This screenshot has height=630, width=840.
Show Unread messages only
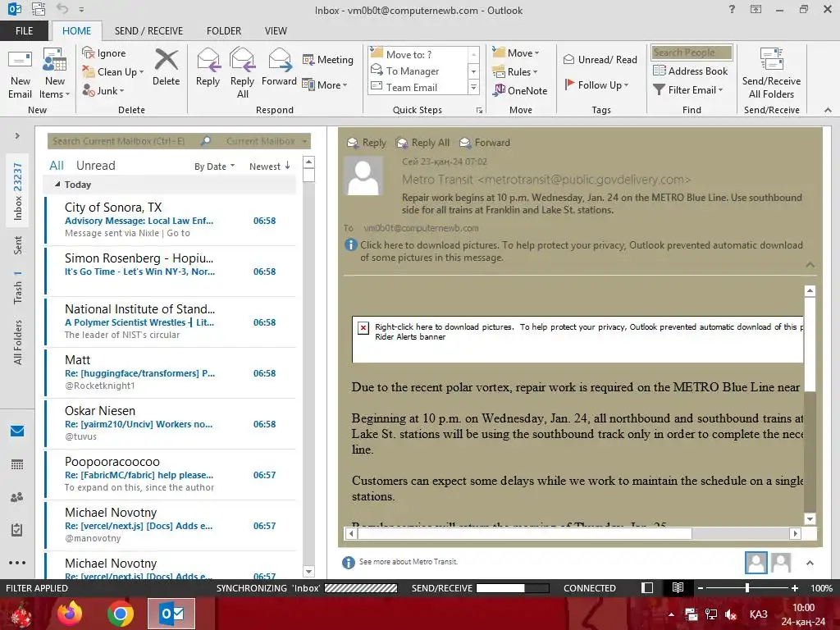[x=95, y=166]
